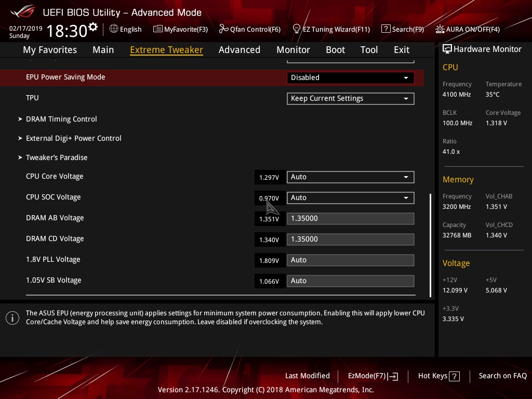Launch EZ Tuning Wizard bulb icon
The height and width of the screenshot is (399, 532).
(296, 29)
